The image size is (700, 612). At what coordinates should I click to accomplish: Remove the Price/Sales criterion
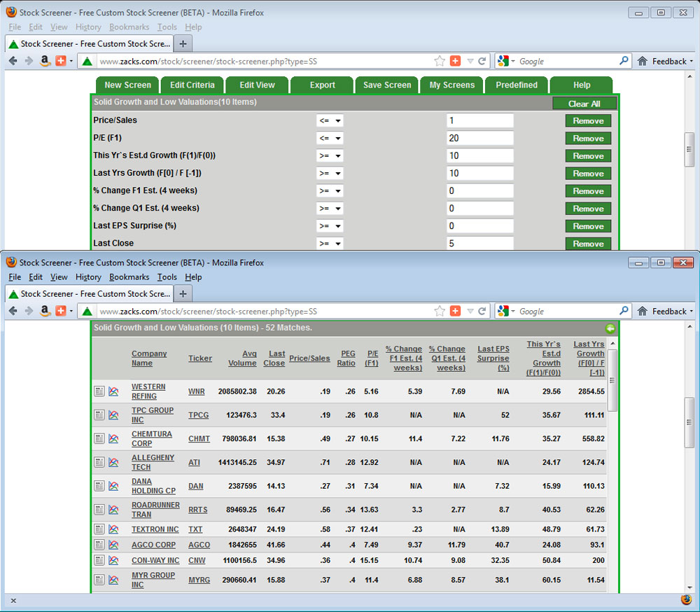pyautogui.click(x=588, y=120)
